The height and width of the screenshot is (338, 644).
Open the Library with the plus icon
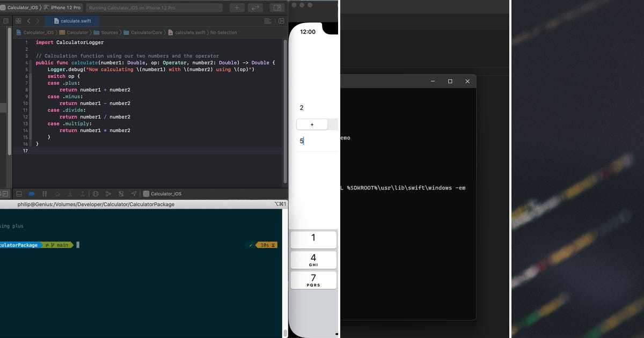point(237,8)
